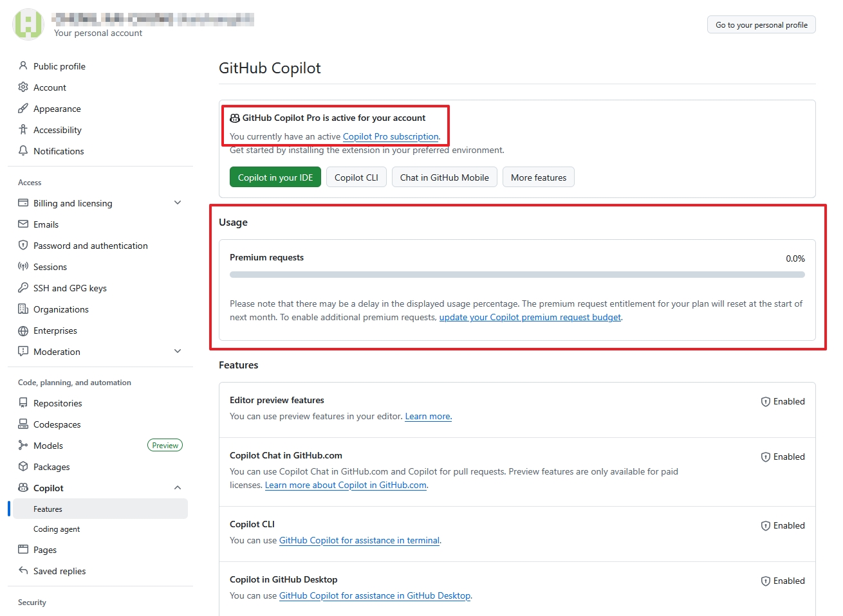Open the Copilot Pro subscription link

[x=391, y=136]
